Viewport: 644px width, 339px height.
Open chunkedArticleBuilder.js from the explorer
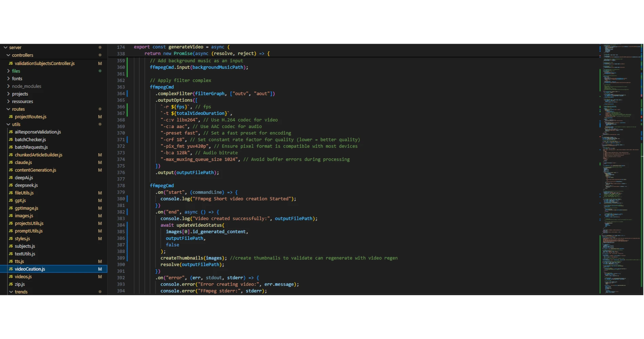point(38,155)
